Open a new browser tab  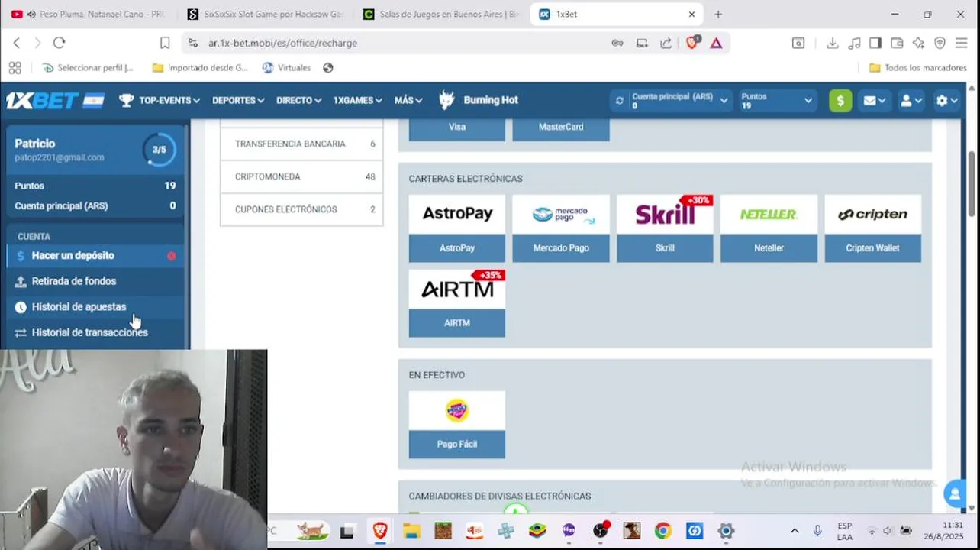coord(717,14)
